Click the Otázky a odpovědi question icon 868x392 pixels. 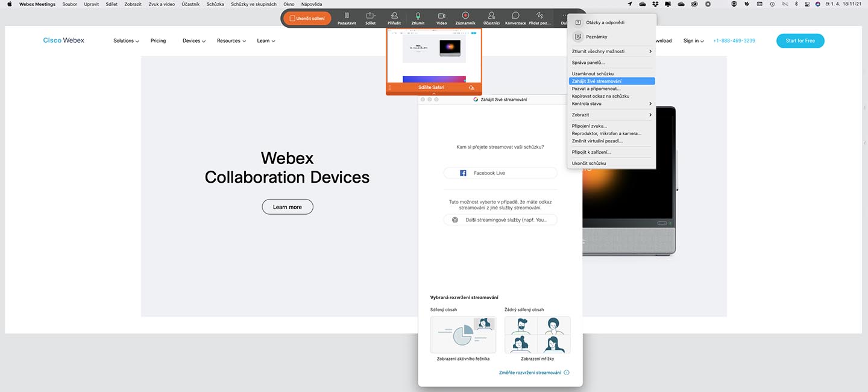578,22
